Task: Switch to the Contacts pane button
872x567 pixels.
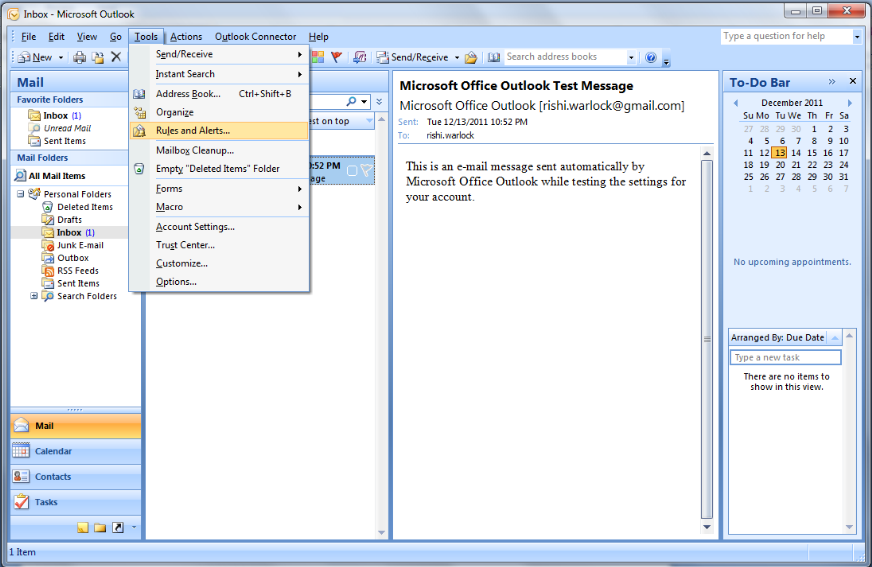Action: [x=76, y=477]
